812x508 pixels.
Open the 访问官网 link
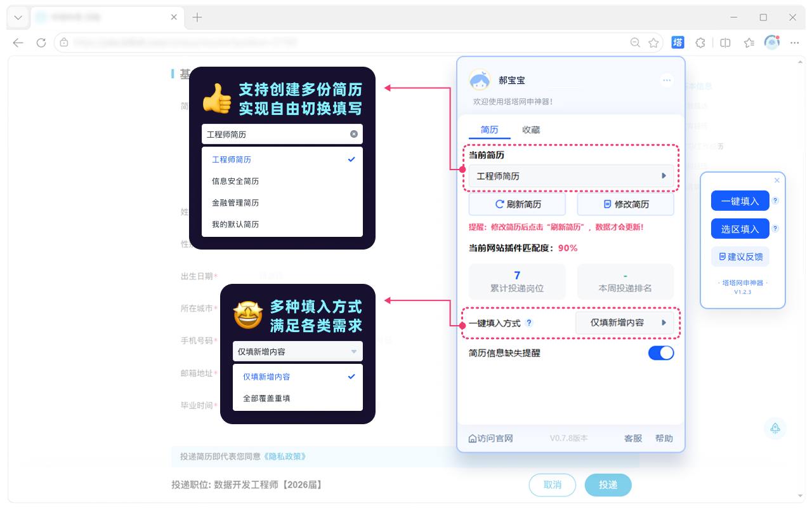tap(490, 438)
